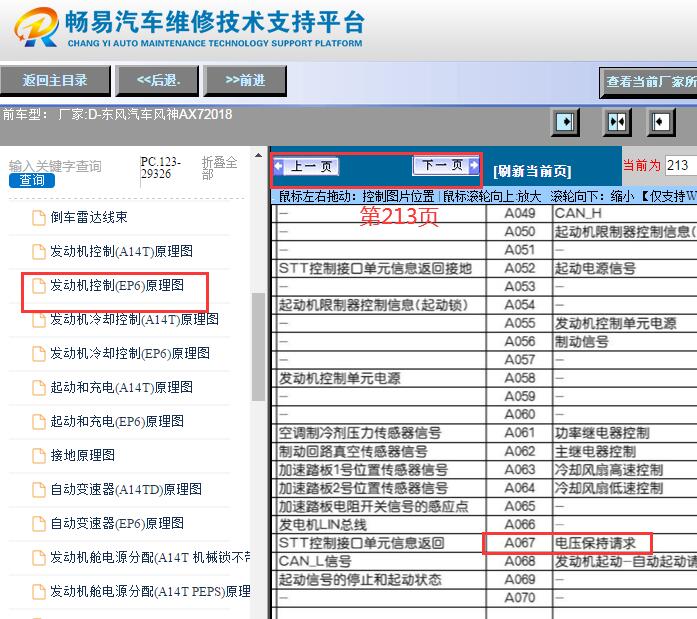Click the split-center panel layout icon
This screenshot has height=619, width=697.
[617, 122]
